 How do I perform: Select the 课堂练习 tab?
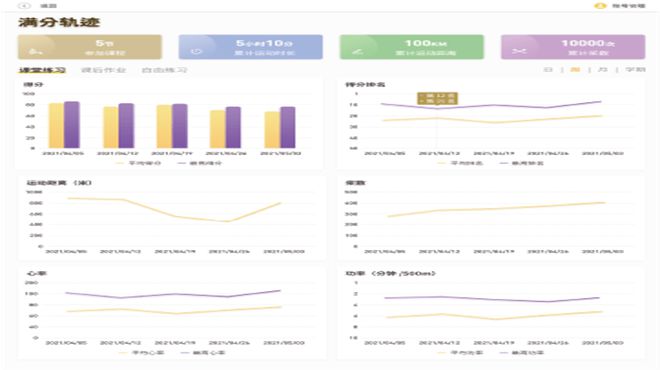(x=42, y=70)
